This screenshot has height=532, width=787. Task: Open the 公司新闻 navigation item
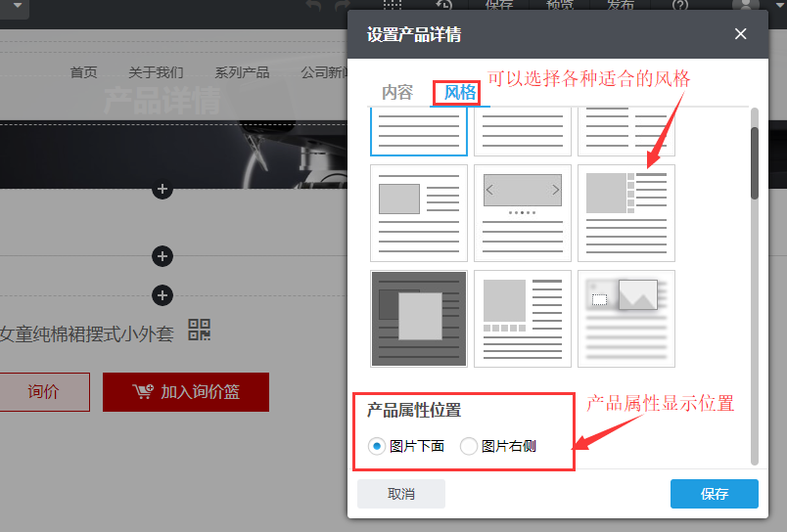click(x=324, y=72)
